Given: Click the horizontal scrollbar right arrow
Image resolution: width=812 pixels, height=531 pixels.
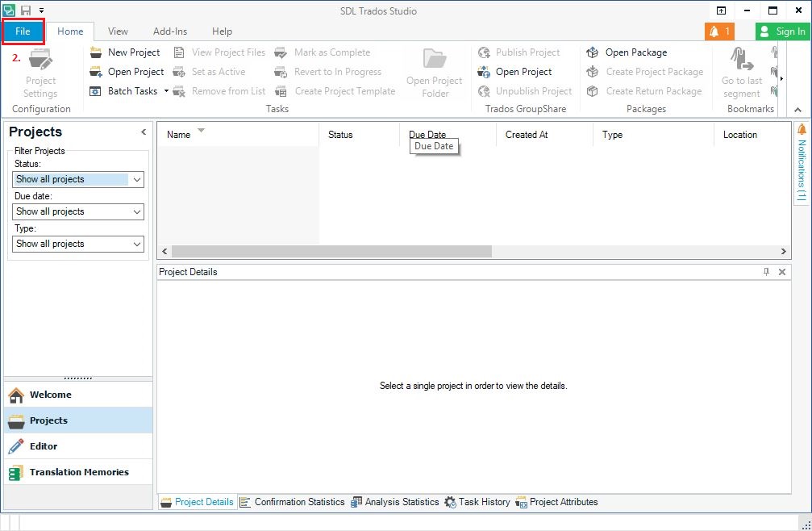Looking at the screenshot, I should [x=784, y=251].
